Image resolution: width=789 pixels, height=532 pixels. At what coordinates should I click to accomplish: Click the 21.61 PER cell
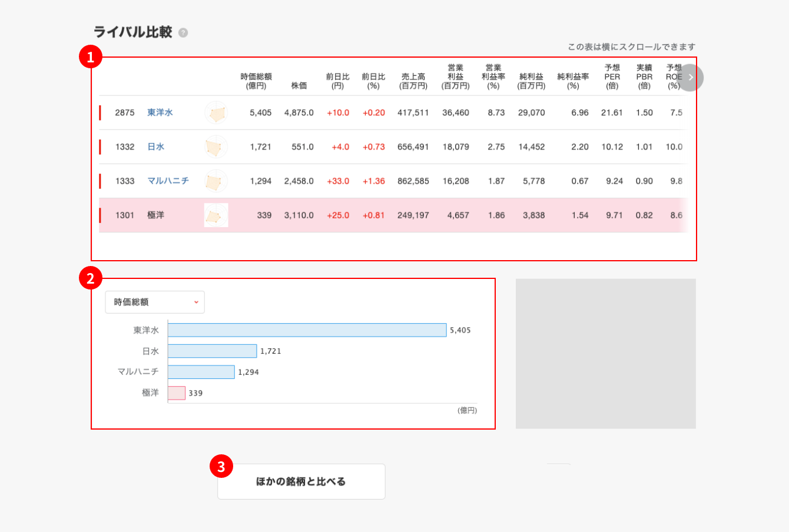(612, 112)
